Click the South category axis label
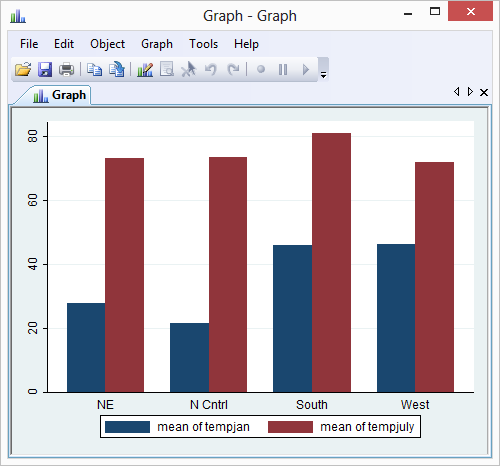Image resolution: width=500 pixels, height=466 pixels. click(x=312, y=405)
